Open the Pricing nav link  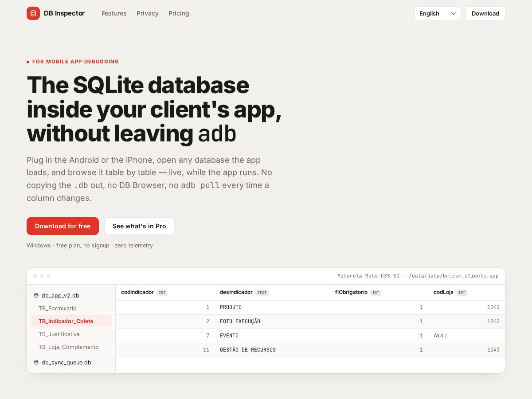click(x=179, y=13)
